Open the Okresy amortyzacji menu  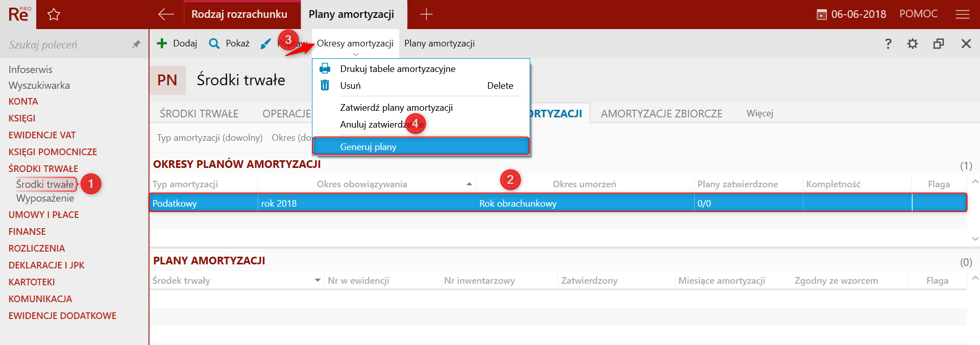tap(355, 44)
